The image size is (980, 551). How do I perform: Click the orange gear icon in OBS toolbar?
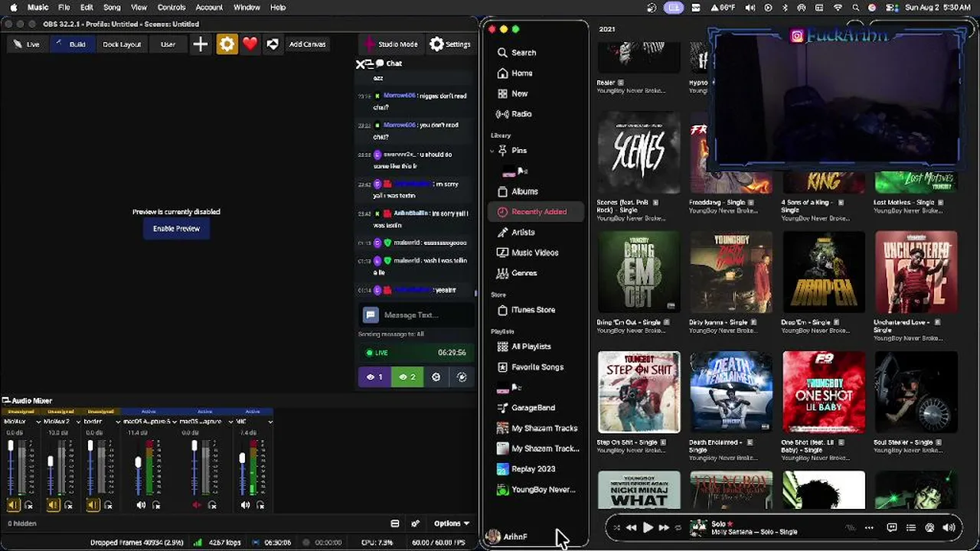pyautogui.click(x=227, y=44)
